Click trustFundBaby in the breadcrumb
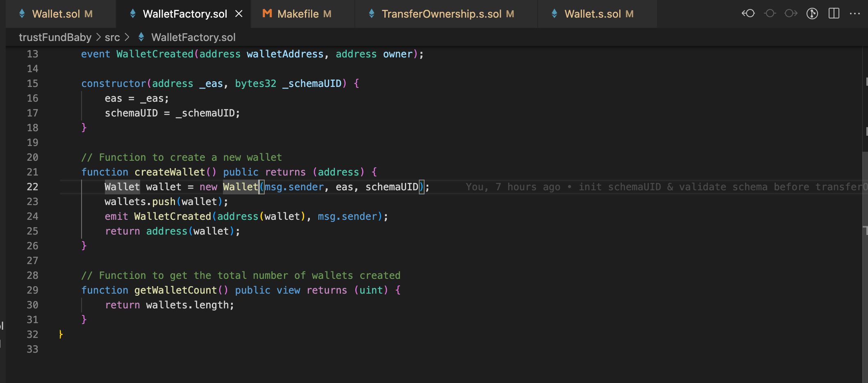 (x=55, y=37)
